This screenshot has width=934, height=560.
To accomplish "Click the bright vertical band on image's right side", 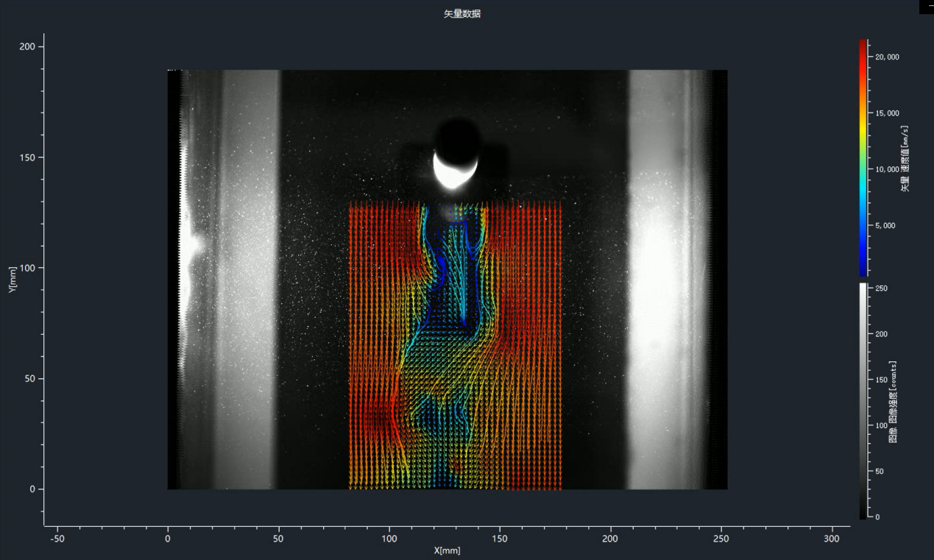I will pos(659,280).
